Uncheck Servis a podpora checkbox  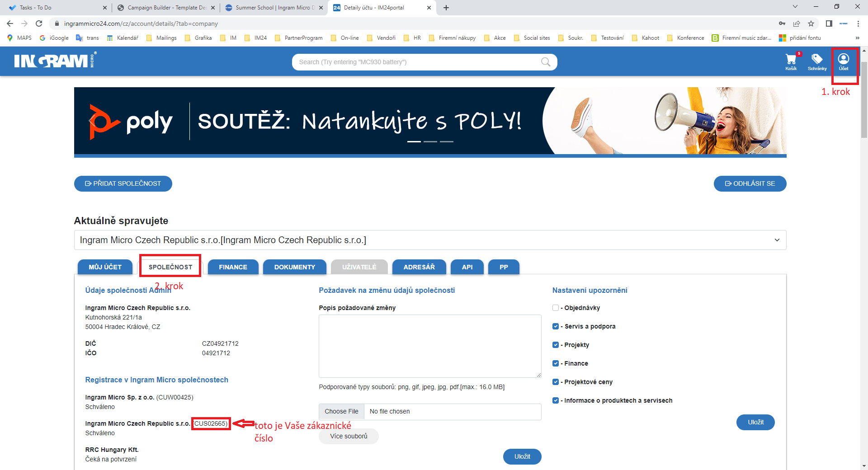click(x=556, y=326)
